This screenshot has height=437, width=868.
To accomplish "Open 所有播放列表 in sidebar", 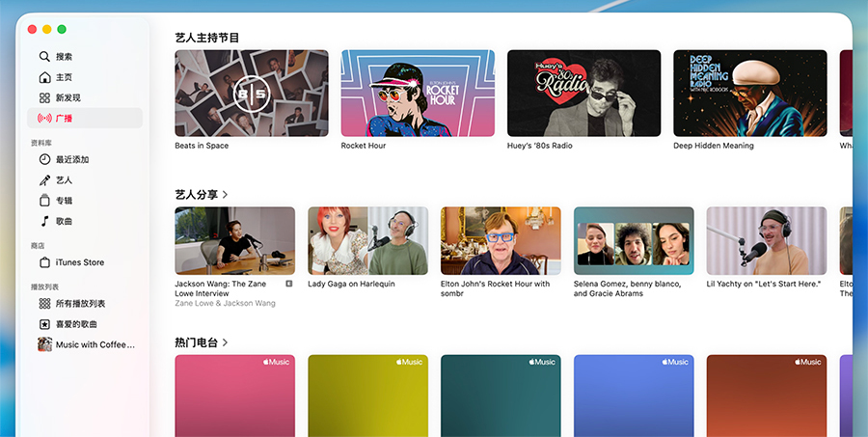I will 80,304.
